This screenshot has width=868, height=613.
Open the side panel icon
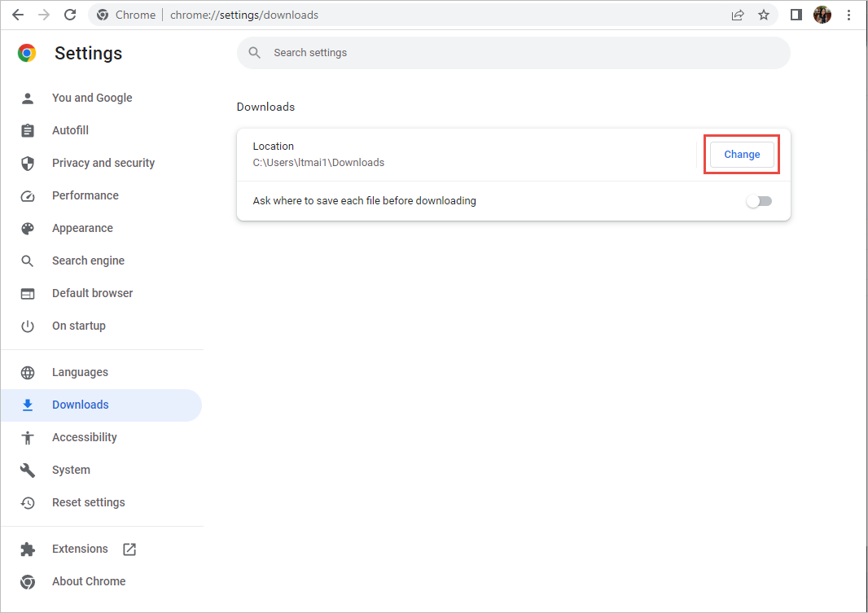[x=796, y=15]
